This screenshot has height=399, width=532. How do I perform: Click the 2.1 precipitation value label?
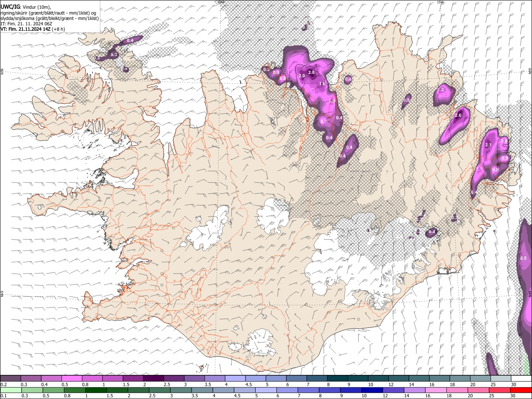click(488, 145)
